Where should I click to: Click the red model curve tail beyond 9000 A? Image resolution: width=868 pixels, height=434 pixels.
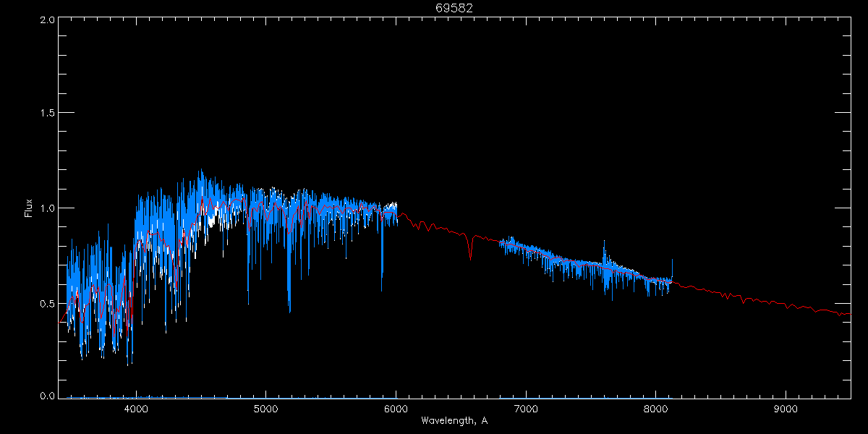[x=817, y=310]
